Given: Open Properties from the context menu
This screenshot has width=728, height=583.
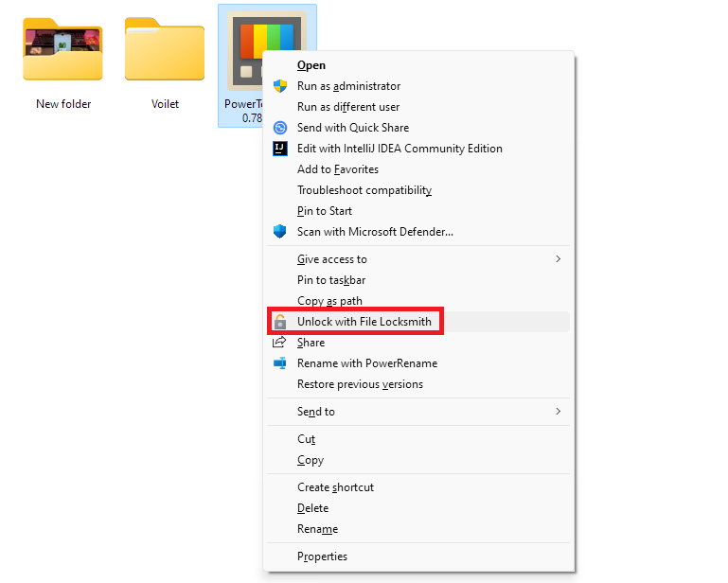Looking at the screenshot, I should click(322, 556).
